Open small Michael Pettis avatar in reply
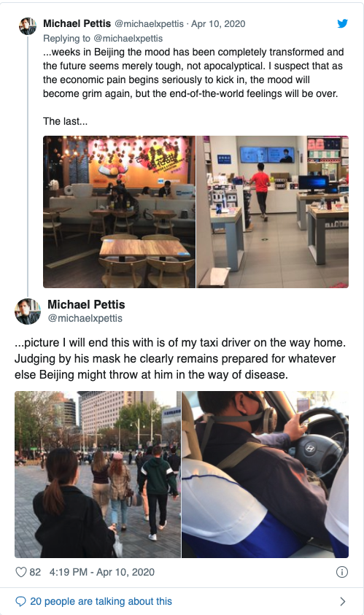364x615 pixels. pos(28,26)
